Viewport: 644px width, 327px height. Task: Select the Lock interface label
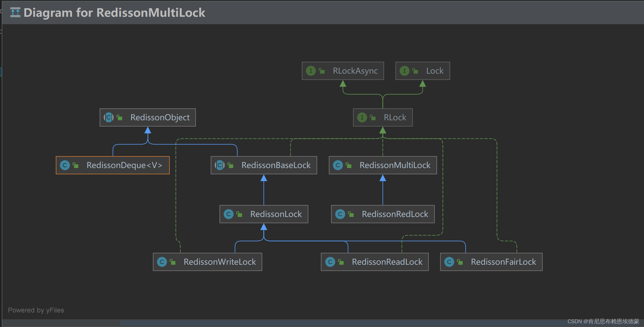(435, 71)
